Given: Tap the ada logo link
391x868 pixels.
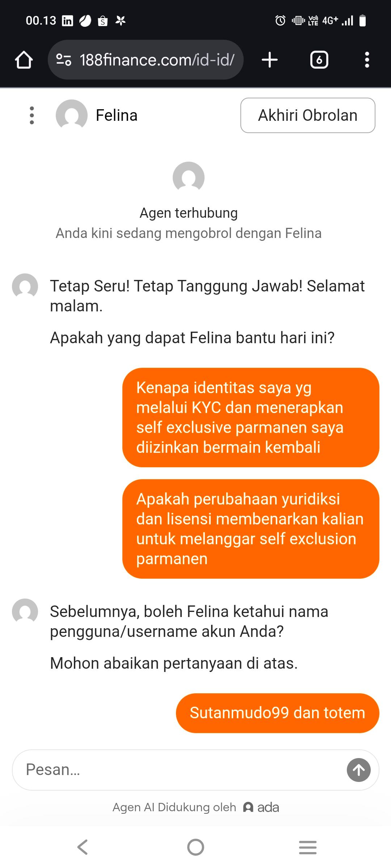Looking at the screenshot, I should click(261, 807).
